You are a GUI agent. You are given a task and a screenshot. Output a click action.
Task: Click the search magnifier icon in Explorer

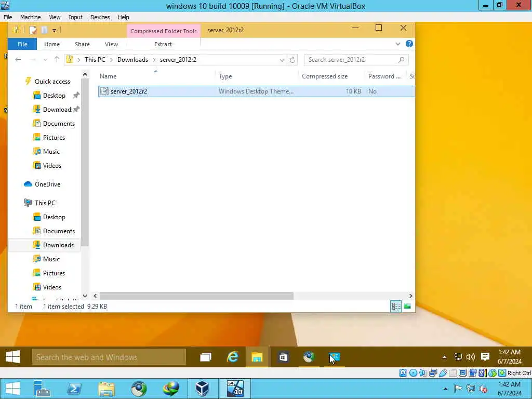(x=402, y=60)
